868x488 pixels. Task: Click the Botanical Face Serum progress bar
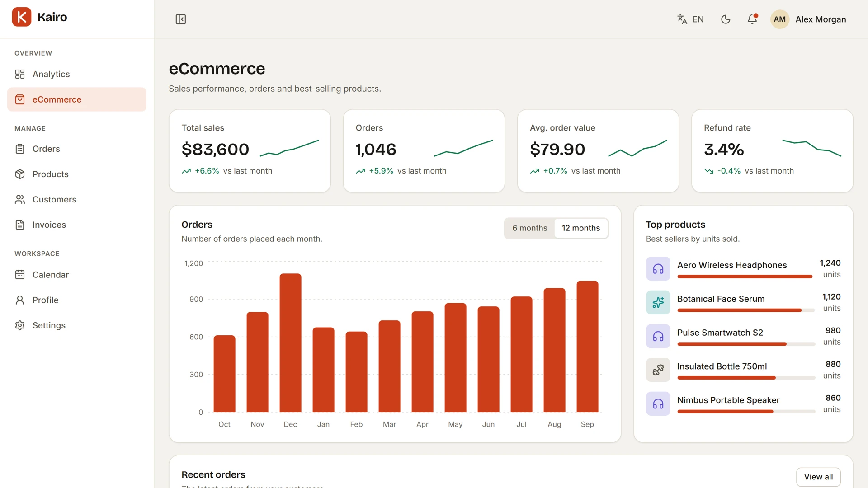(x=746, y=310)
